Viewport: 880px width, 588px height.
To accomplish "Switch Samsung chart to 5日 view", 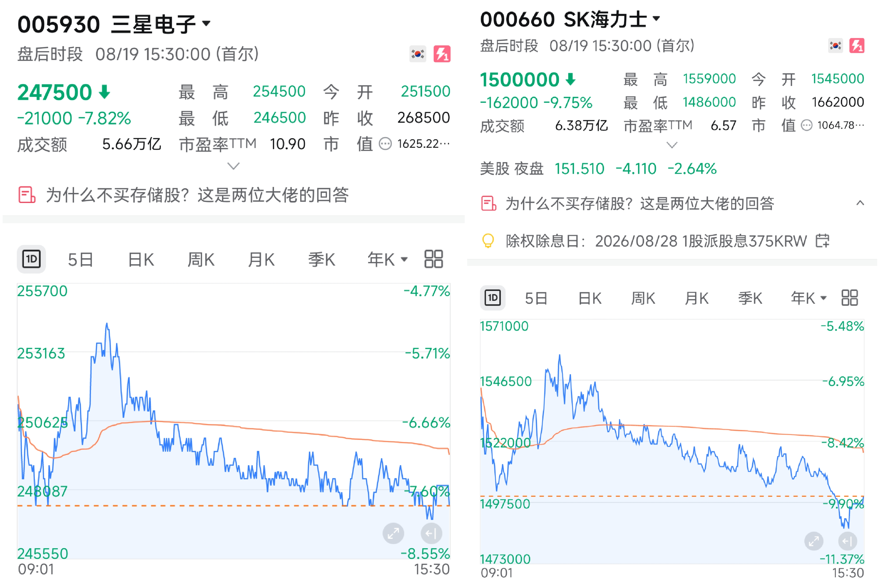I will coord(80,259).
